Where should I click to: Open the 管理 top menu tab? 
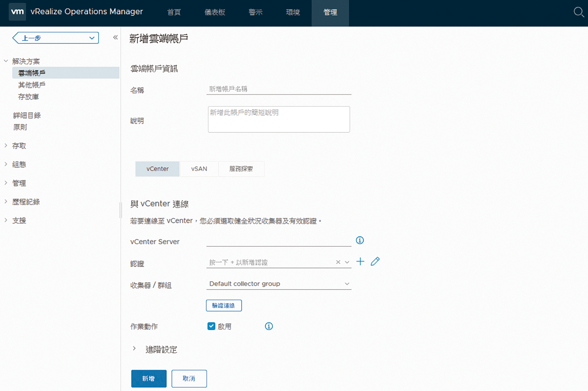[x=330, y=12]
